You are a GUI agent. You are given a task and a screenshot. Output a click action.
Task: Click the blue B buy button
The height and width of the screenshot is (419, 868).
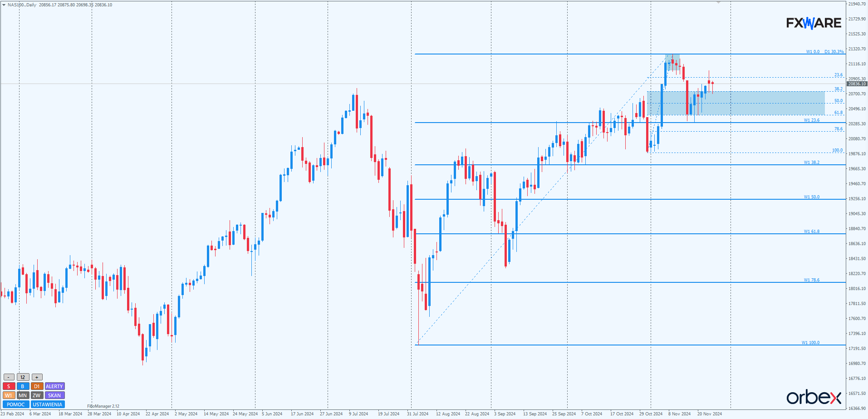[x=23, y=386]
